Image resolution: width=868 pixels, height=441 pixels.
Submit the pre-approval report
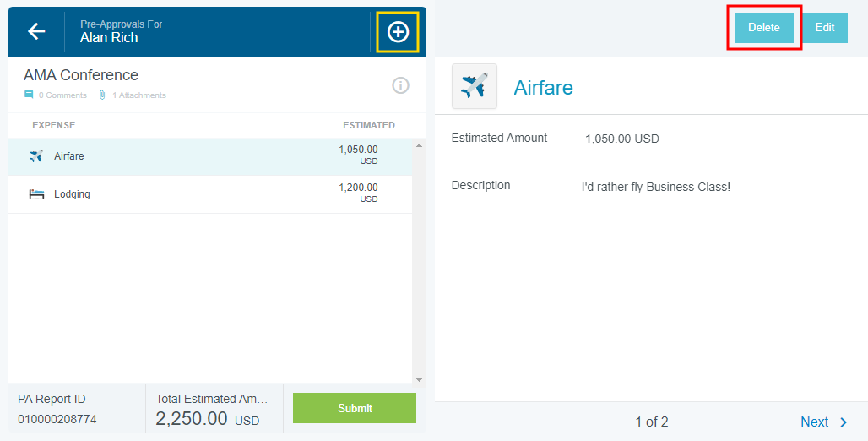[x=355, y=408]
